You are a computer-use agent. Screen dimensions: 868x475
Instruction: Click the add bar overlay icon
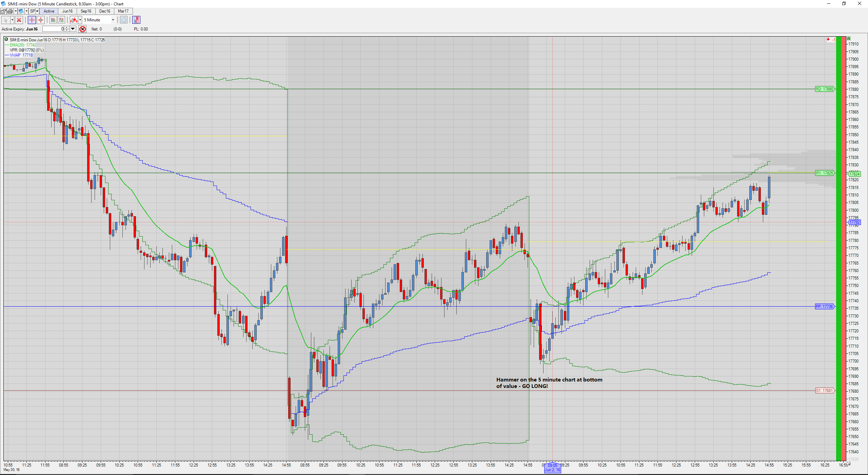[61, 20]
